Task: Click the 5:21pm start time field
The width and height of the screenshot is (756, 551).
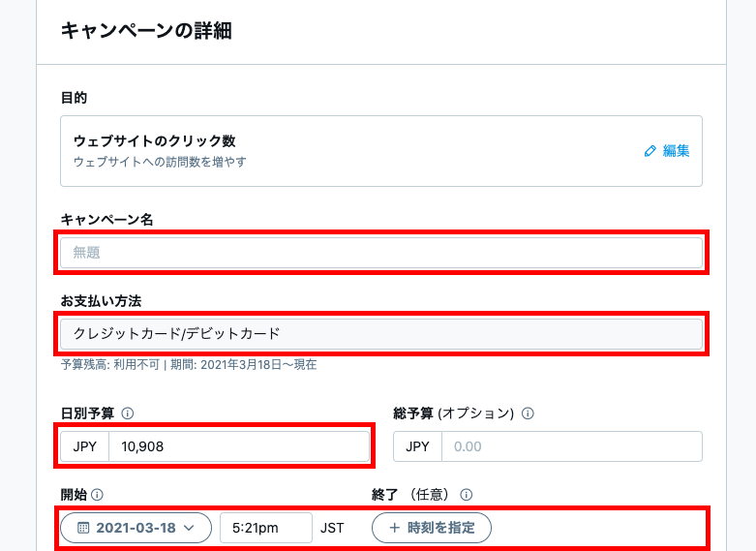Action: click(266, 528)
